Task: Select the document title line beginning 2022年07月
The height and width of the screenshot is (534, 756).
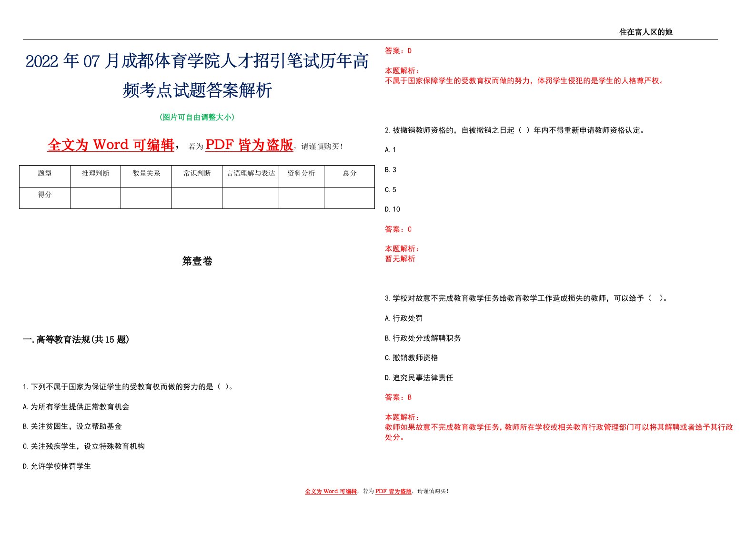Action: click(x=197, y=61)
